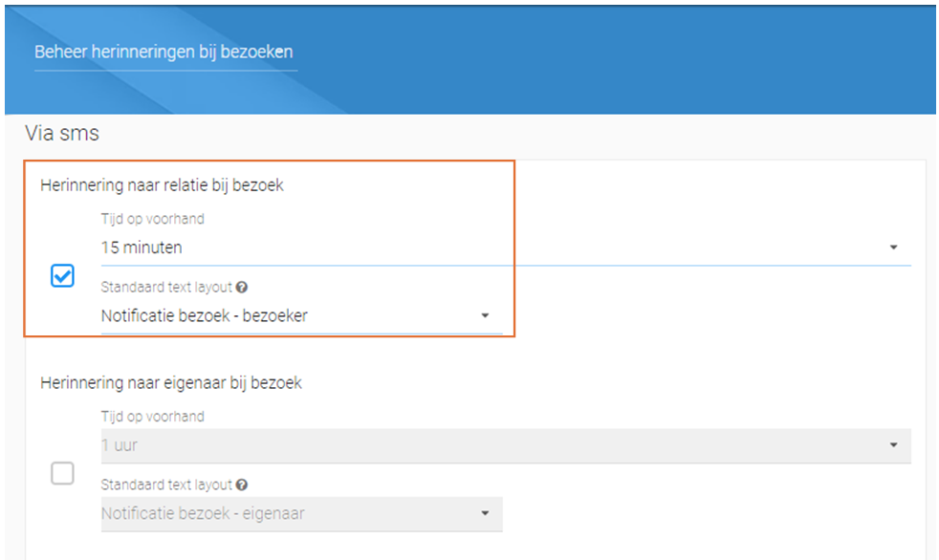Click 'Tijd op voorhand' label above 15 minuten

(153, 219)
